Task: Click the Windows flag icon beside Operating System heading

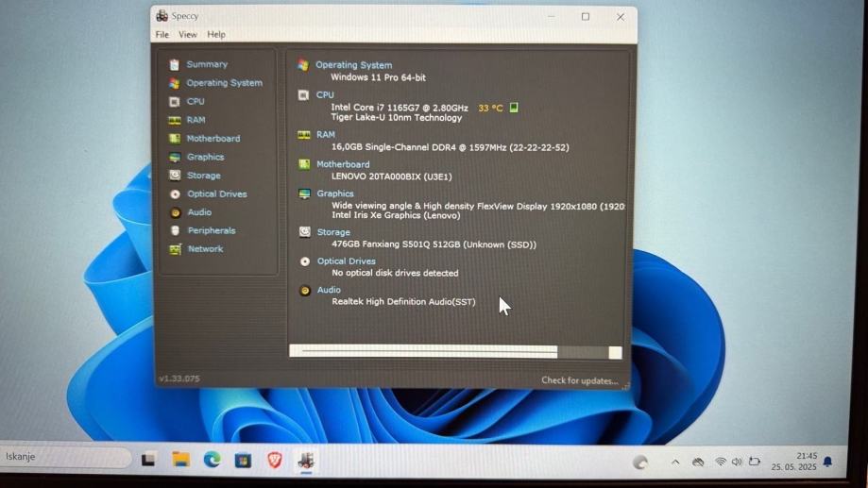Action: pos(303,65)
